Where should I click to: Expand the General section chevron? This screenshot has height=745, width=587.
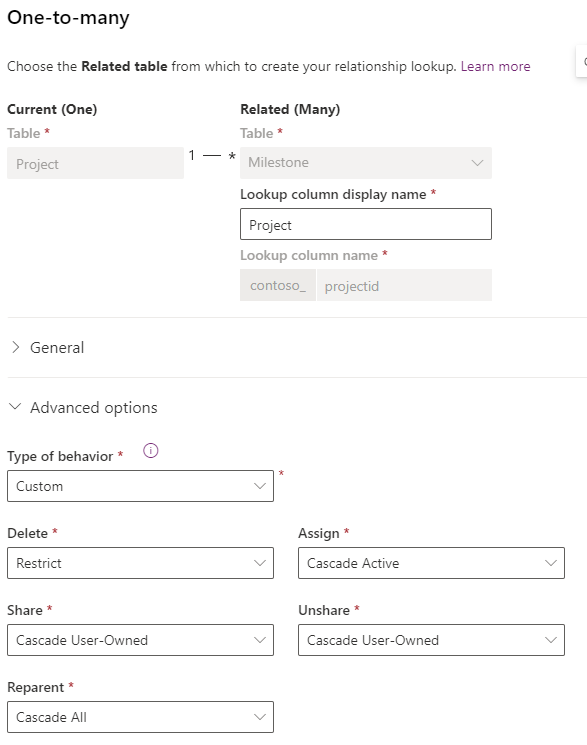[x=16, y=347]
